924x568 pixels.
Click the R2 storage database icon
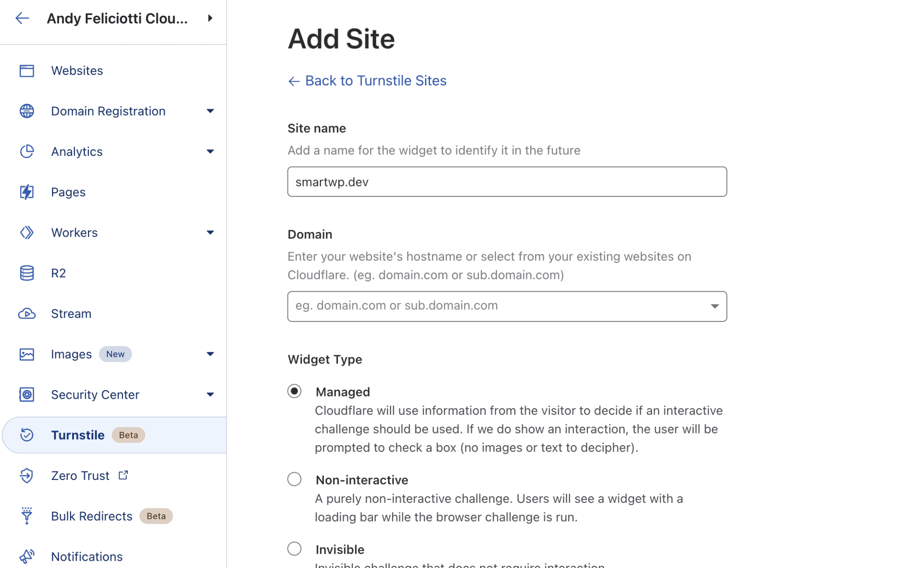27,273
